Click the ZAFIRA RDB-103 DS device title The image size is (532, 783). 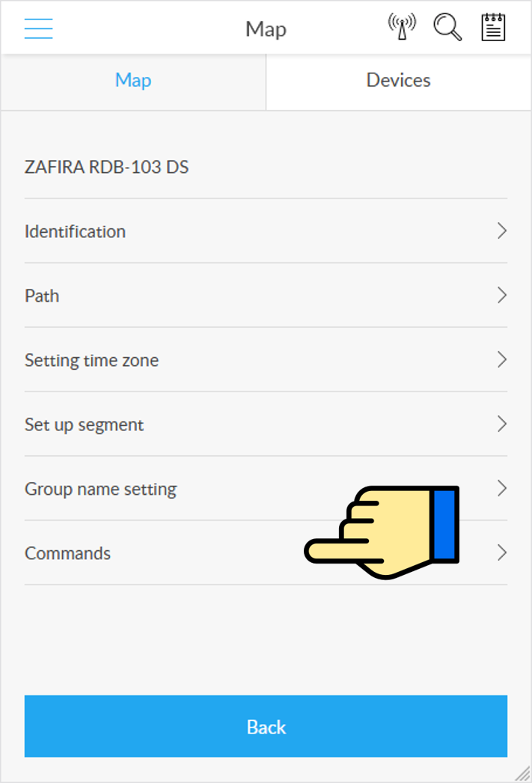107,167
